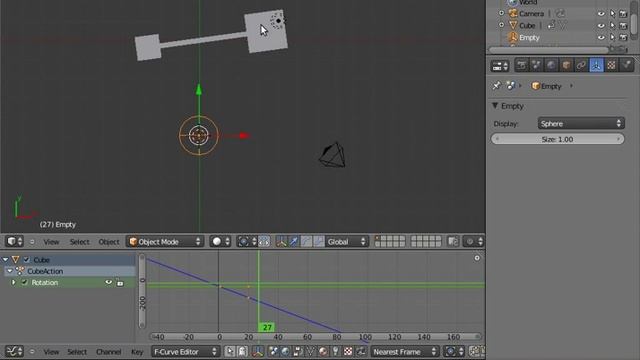Click the arrow cursor icon in F-Curve header
Viewport: 640px width, 360px height.
click(230, 351)
